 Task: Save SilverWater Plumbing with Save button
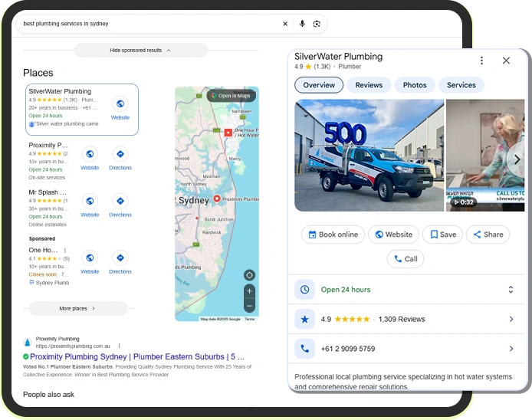442,235
